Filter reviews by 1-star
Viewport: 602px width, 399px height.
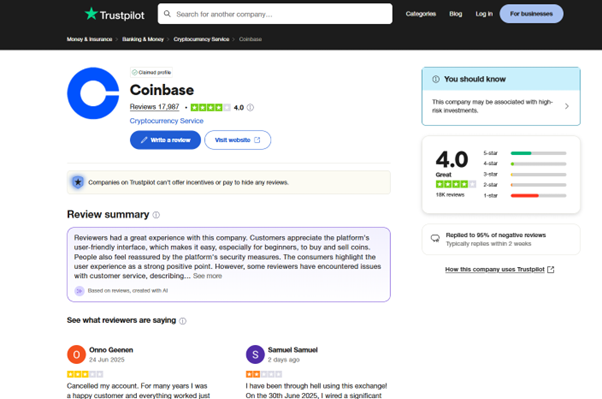pos(524,195)
